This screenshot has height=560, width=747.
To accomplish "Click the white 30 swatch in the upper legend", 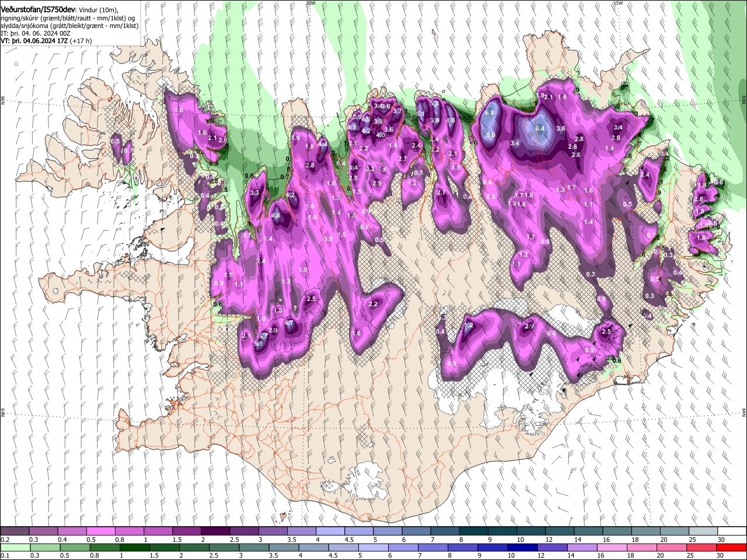I will pos(732,531).
